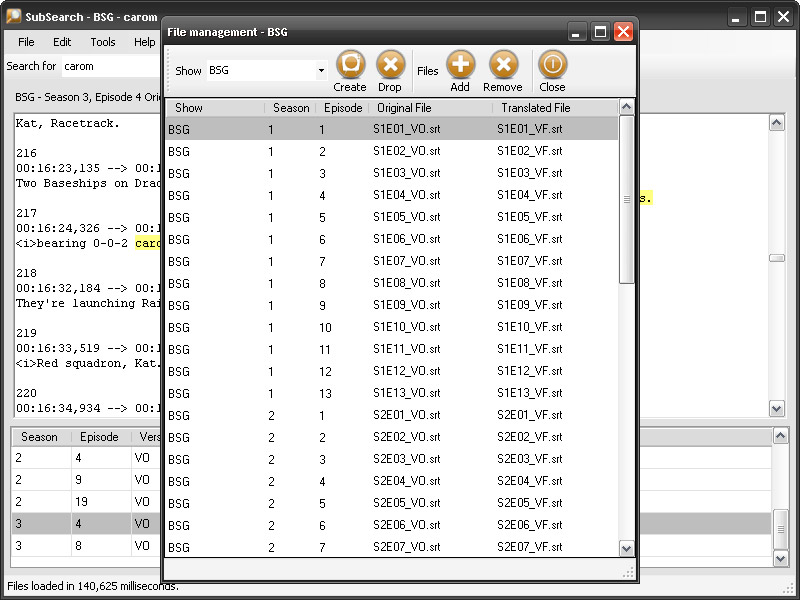800x600 pixels.
Task: Select the S1E05_VO.srt row
Action: (406, 218)
